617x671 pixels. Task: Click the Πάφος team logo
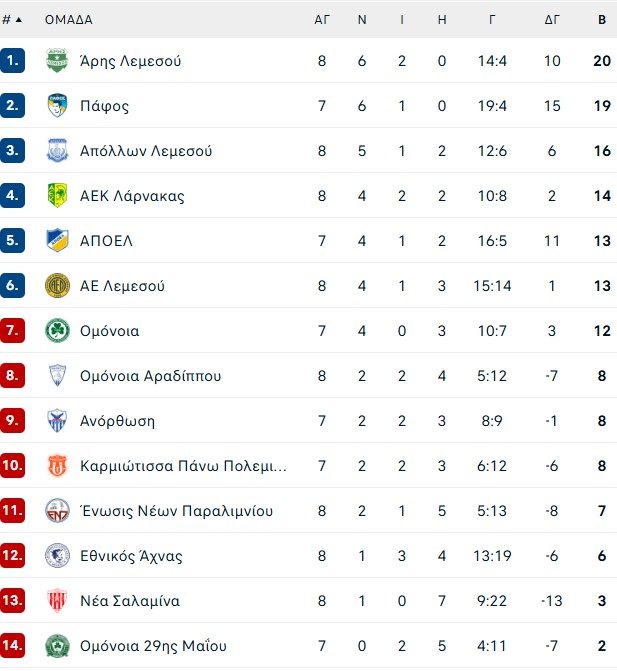tap(57, 106)
